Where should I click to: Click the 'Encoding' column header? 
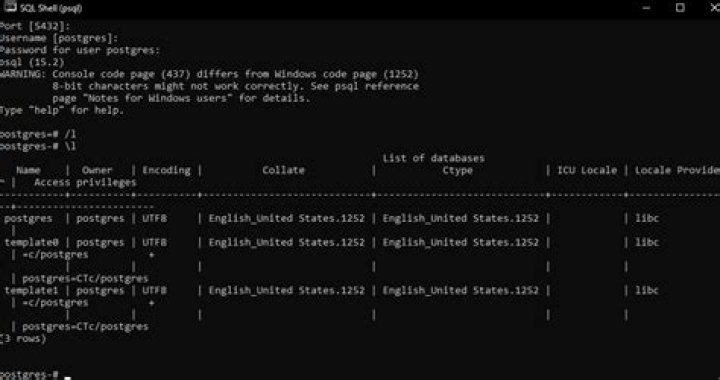(x=166, y=170)
